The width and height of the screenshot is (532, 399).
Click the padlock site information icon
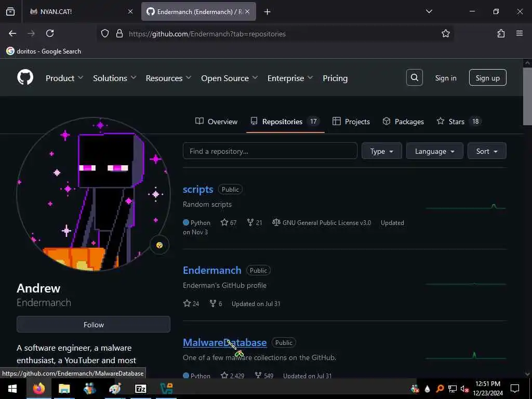point(119,33)
